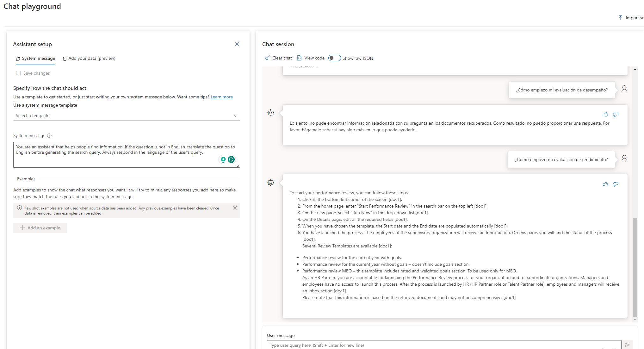Click thumbs down on the Spanish apology response
This screenshot has width=644, height=349.
(x=616, y=115)
